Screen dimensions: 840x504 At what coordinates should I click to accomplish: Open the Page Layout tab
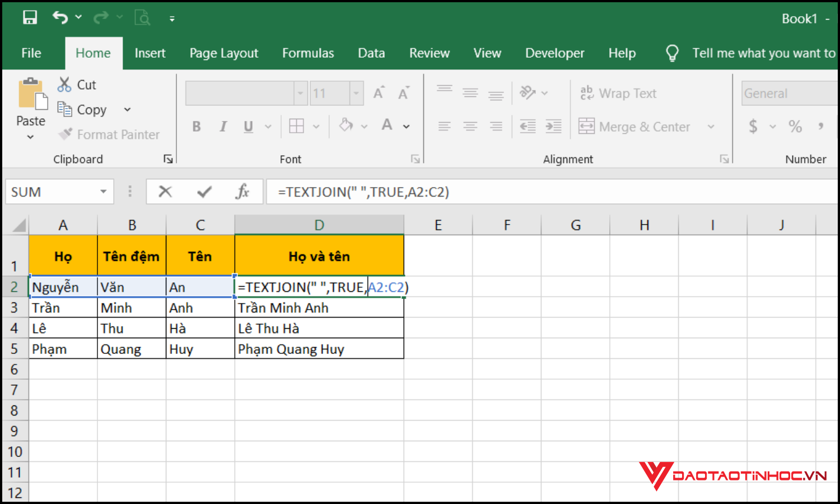(223, 53)
